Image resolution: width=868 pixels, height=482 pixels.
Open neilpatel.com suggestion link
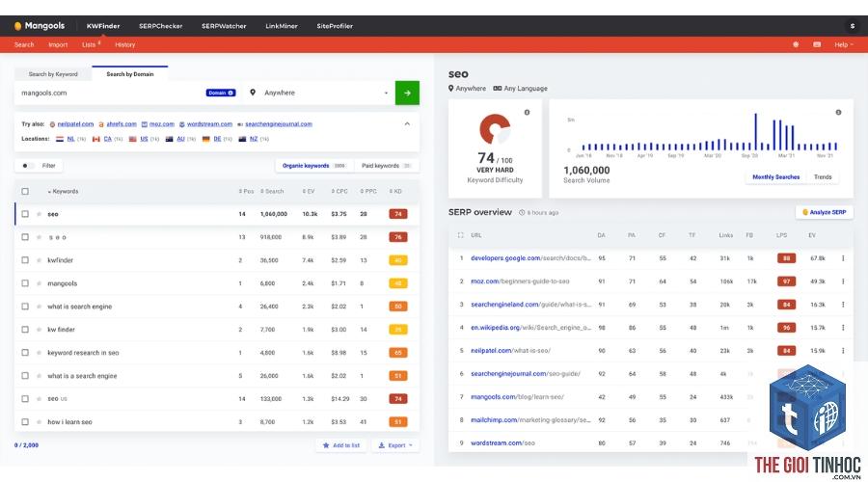75,124
